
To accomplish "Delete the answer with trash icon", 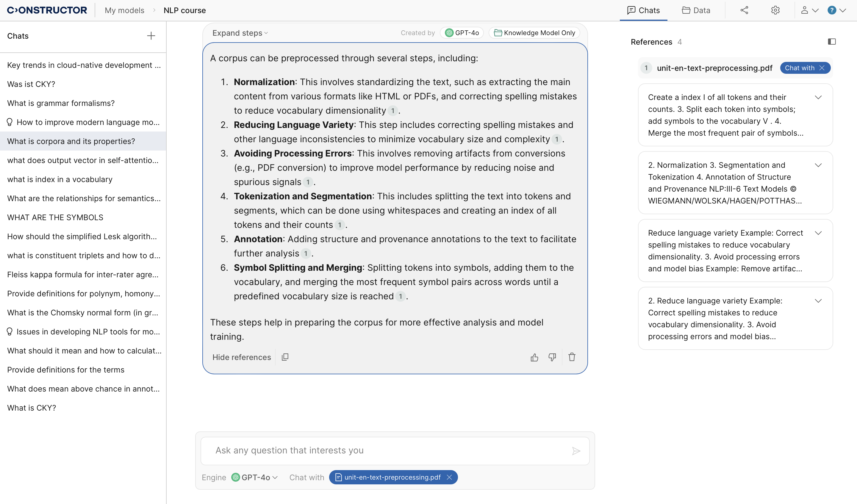I will pyautogui.click(x=572, y=357).
